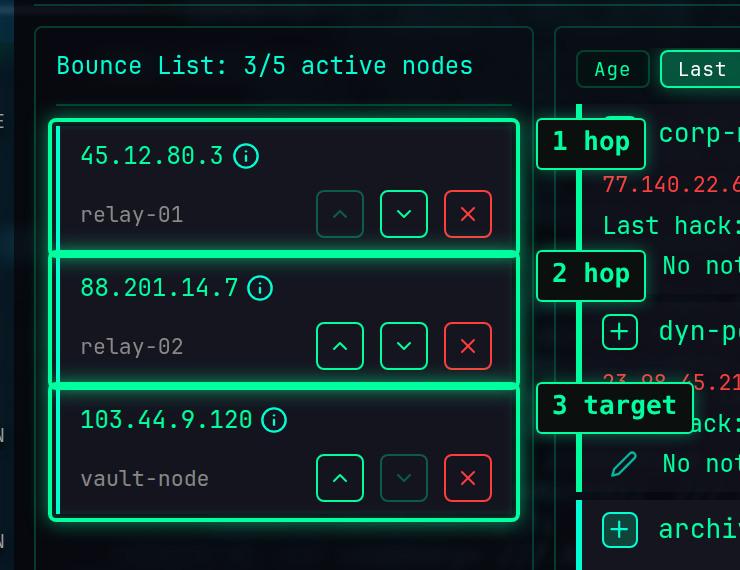Move vault-node up in list
Screen dimensions: 740x570
point(340,478)
